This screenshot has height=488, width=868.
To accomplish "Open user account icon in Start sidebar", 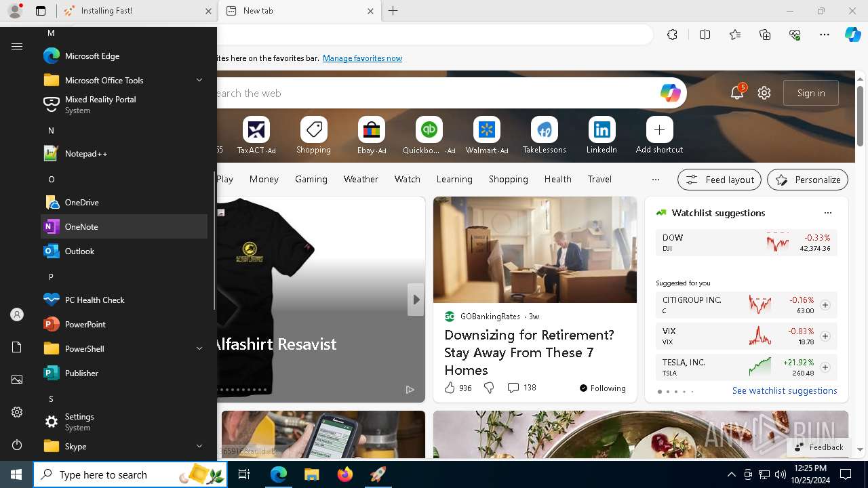I will coord(17,314).
